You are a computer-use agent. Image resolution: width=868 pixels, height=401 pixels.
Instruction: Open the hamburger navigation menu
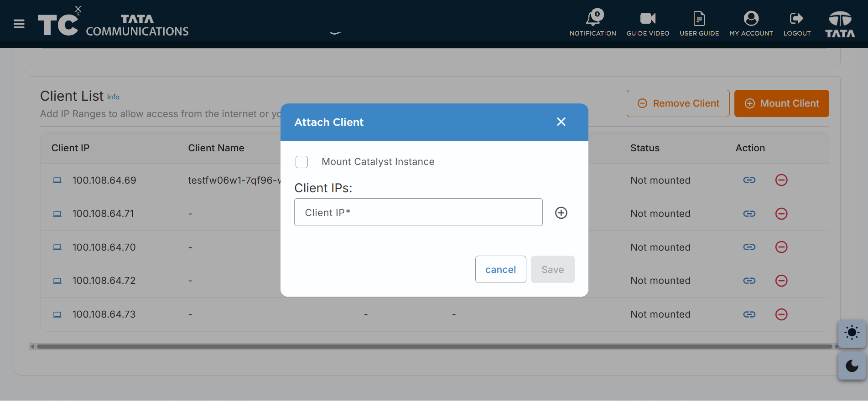[x=19, y=24]
